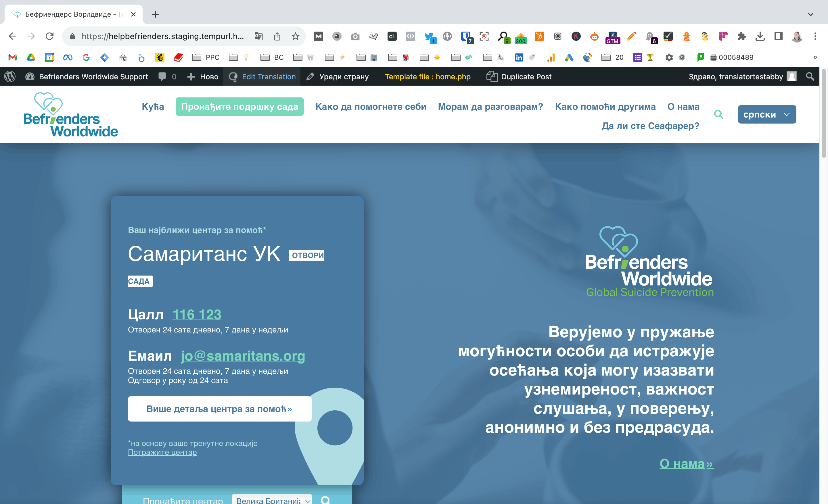The height and width of the screenshot is (504, 828).
Task: Open the Google Ads bookmark icon
Action: 569,57
